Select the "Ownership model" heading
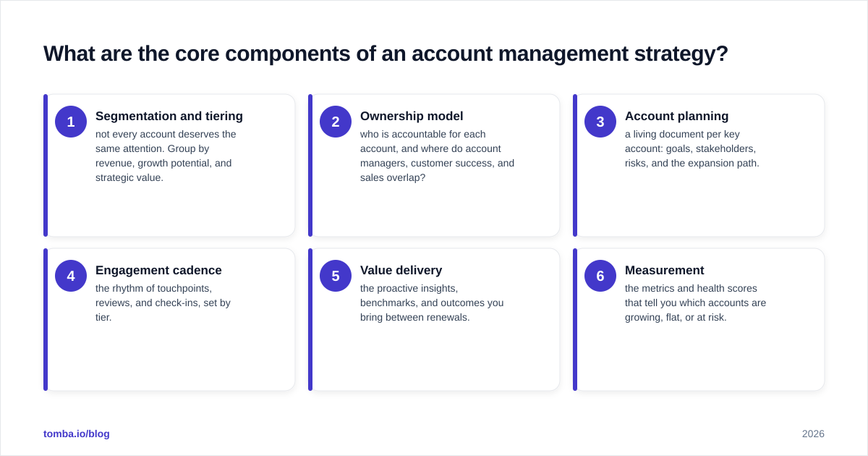The width and height of the screenshot is (868, 456). coord(412,116)
